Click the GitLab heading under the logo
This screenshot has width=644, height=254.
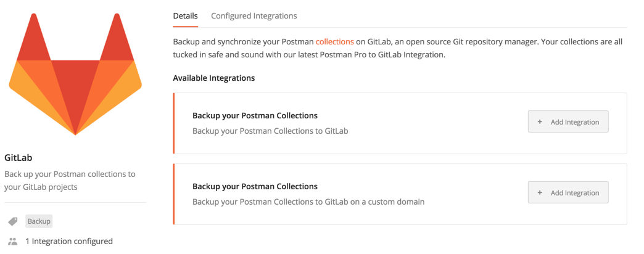point(18,158)
